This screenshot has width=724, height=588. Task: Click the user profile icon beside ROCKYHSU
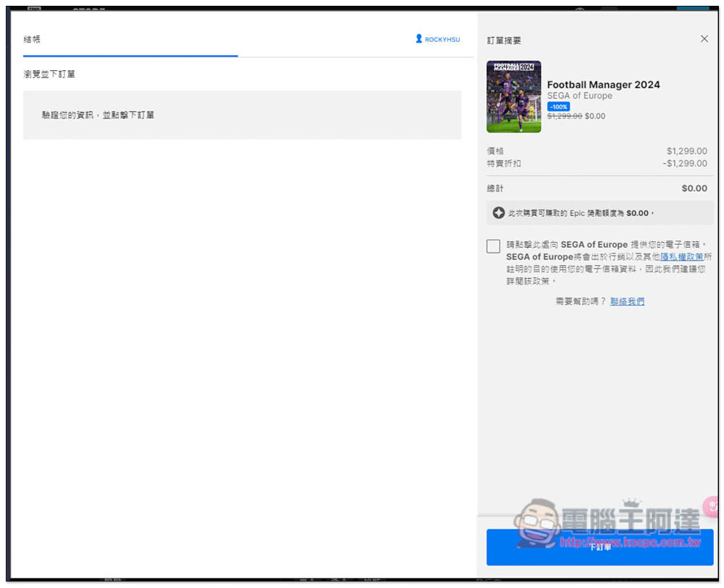(418, 39)
